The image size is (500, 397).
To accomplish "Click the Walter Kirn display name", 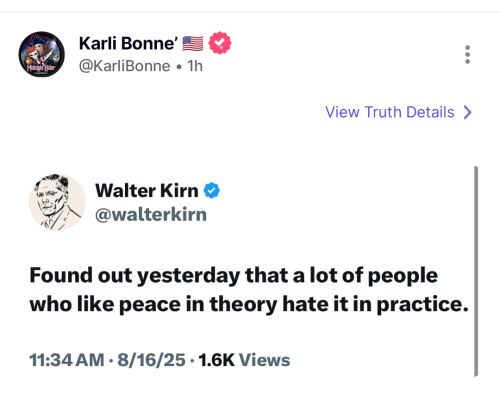I will [147, 191].
